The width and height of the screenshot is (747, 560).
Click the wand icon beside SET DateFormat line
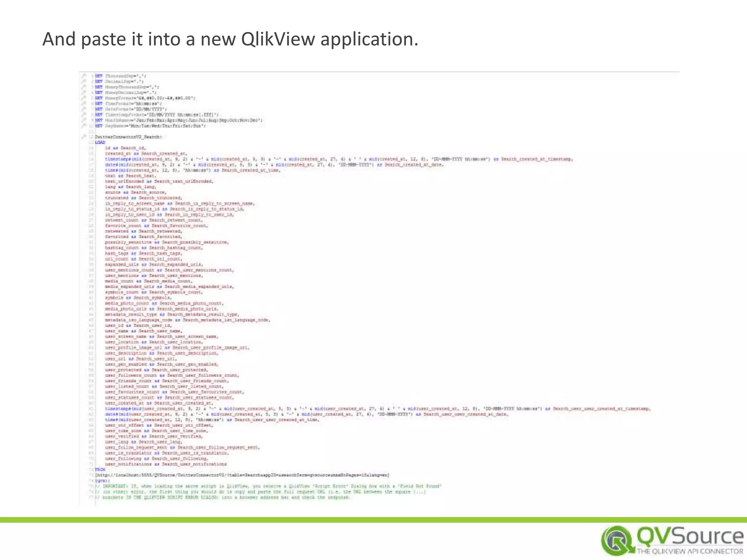click(84, 109)
